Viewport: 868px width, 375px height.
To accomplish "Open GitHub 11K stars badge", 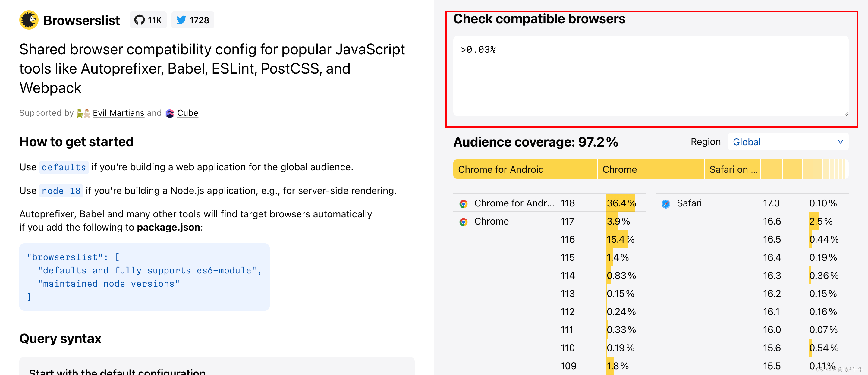I will (148, 20).
